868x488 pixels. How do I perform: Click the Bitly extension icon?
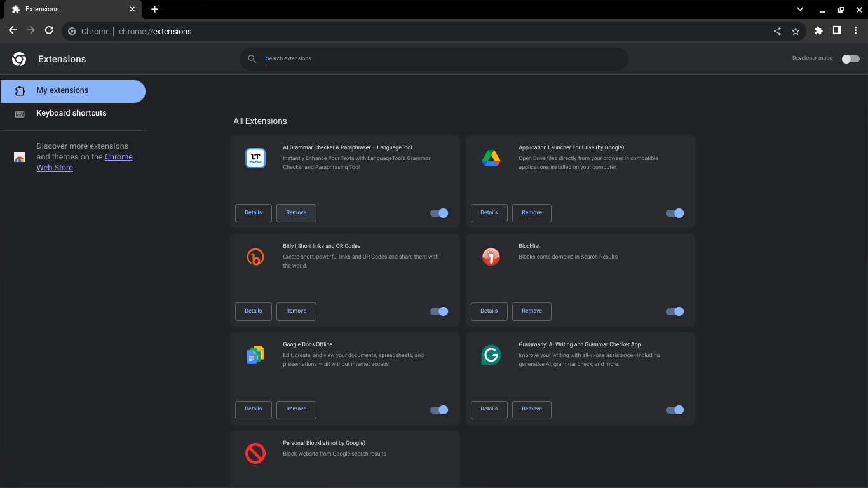coord(255,257)
